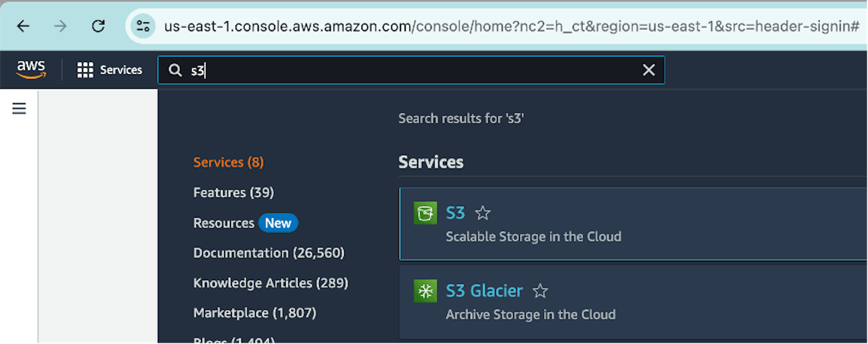Open the S3 service link
This screenshot has width=868, height=344.
point(455,213)
